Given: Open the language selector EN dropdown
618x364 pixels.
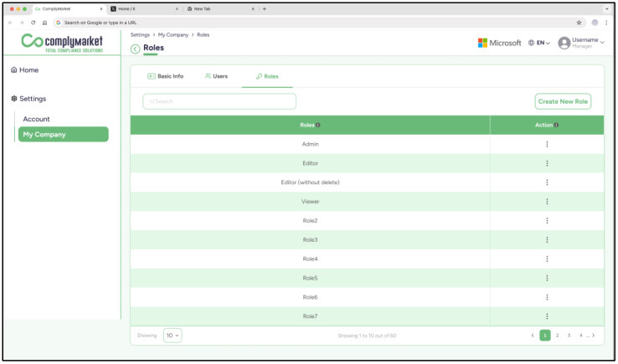Looking at the screenshot, I should coord(539,43).
